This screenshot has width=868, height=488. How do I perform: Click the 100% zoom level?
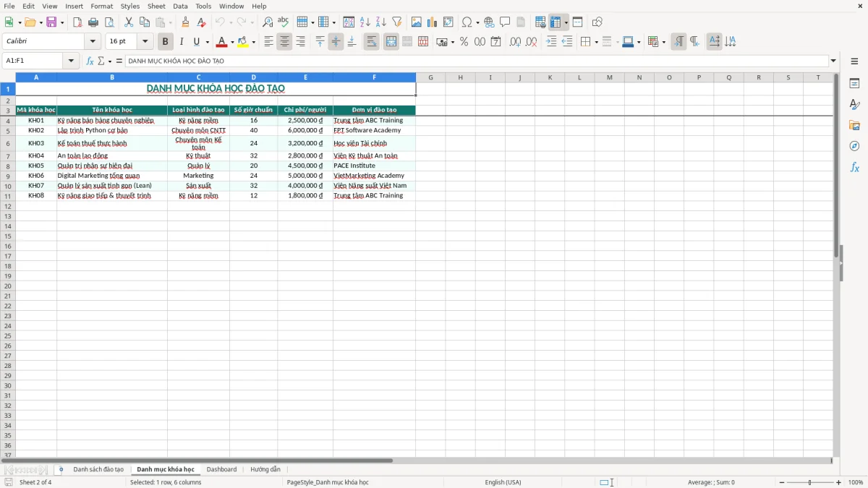tap(856, 482)
